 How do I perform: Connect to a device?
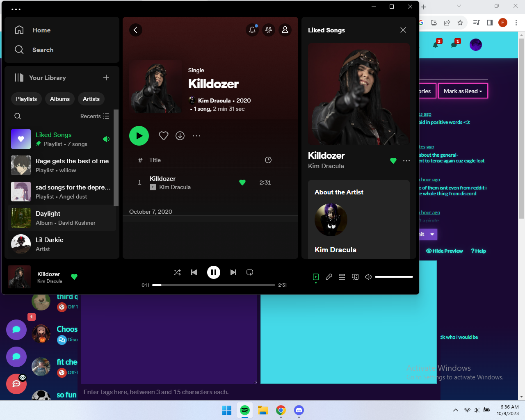(x=355, y=277)
